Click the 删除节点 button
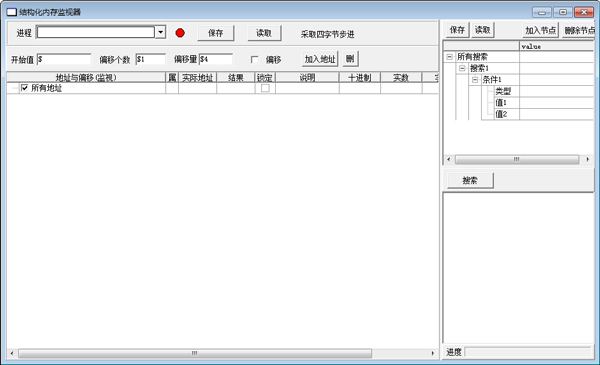 pos(579,30)
